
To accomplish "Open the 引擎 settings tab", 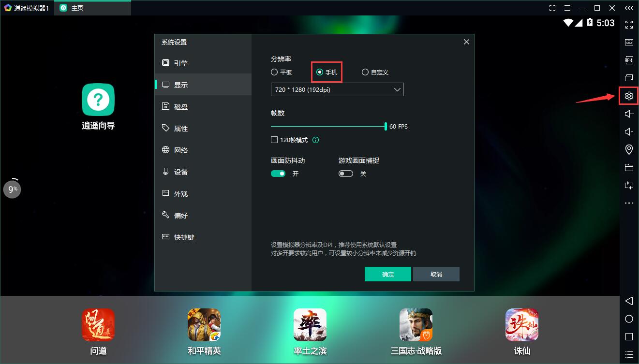I will [x=203, y=63].
